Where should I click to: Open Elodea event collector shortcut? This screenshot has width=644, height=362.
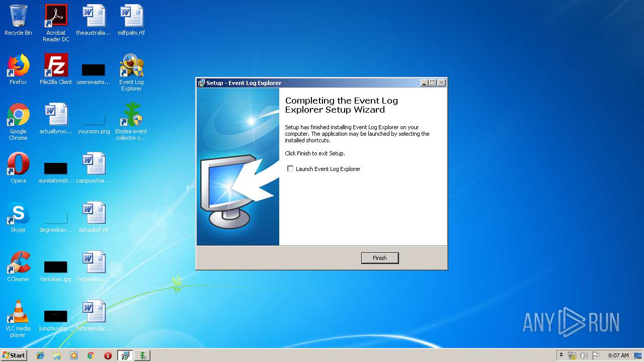tap(131, 121)
